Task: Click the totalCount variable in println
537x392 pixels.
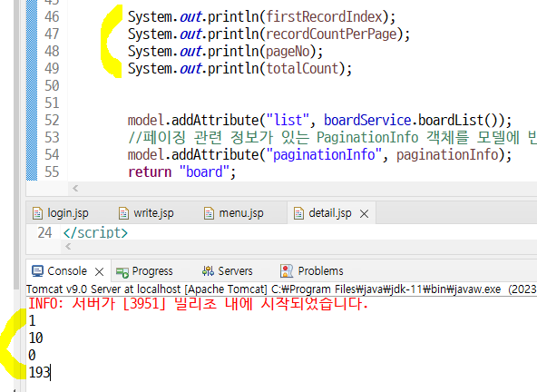Action: coord(302,68)
